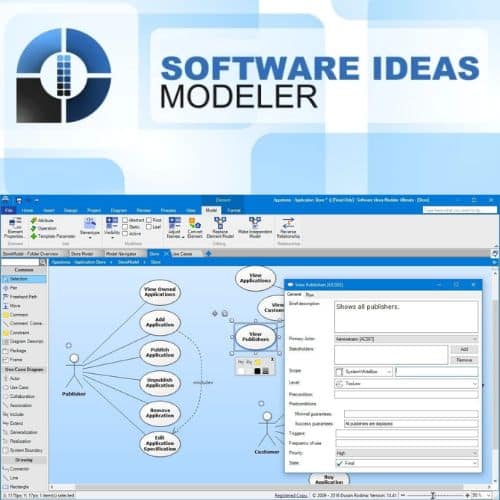Image resolution: width=500 pixels, height=500 pixels.
Task: Open the Priority dropdown set to High
Action: (407, 453)
